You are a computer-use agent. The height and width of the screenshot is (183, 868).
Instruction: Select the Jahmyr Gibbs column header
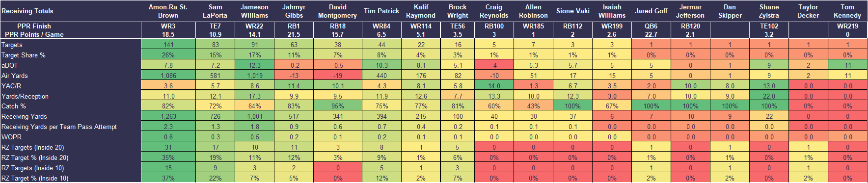294,11
